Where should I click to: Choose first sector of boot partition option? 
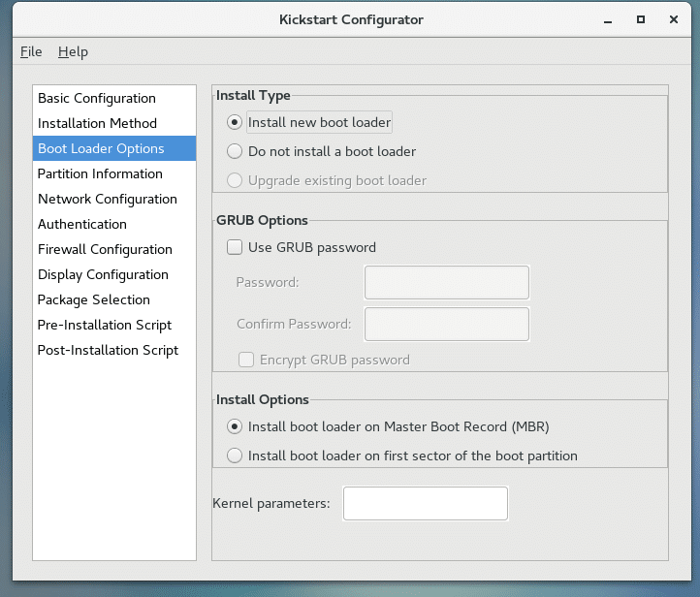click(234, 456)
